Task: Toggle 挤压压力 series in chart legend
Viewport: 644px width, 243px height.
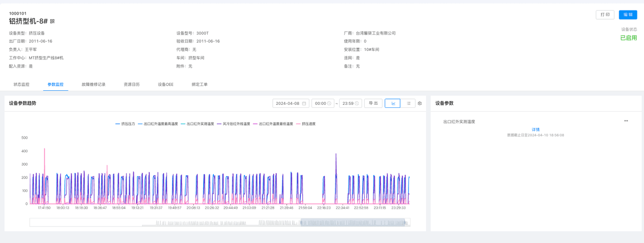Action: pos(125,124)
